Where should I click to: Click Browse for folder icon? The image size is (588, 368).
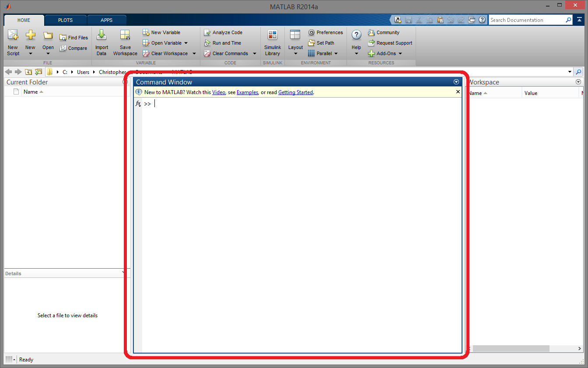pyautogui.click(x=38, y=72)
